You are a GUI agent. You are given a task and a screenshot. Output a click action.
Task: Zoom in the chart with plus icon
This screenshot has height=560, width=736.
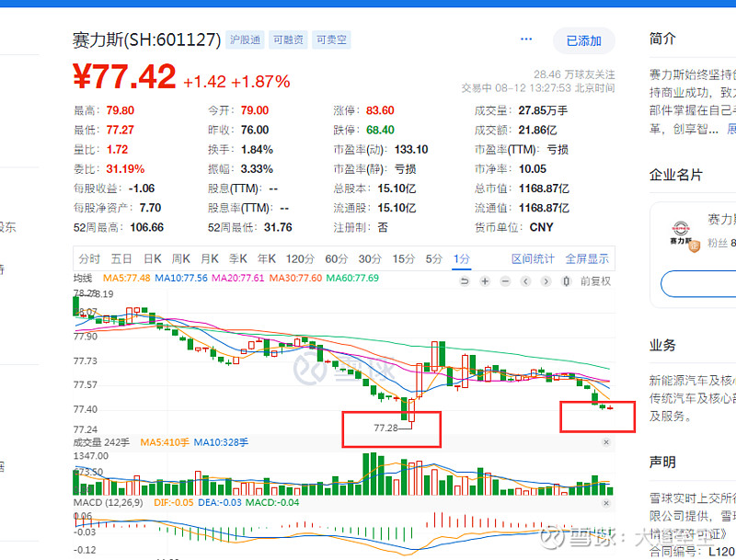coord(485,281)
